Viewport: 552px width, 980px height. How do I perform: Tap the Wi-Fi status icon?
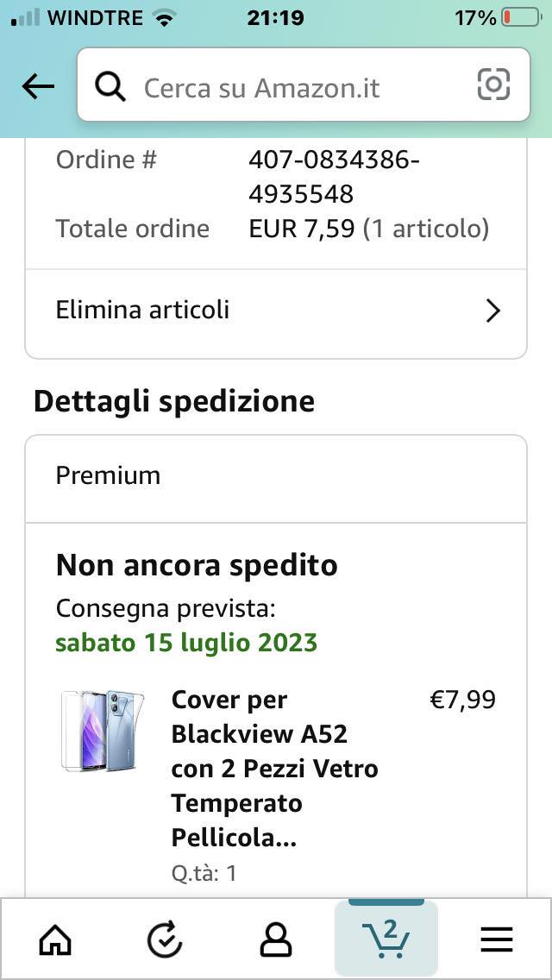pos(162,17)
